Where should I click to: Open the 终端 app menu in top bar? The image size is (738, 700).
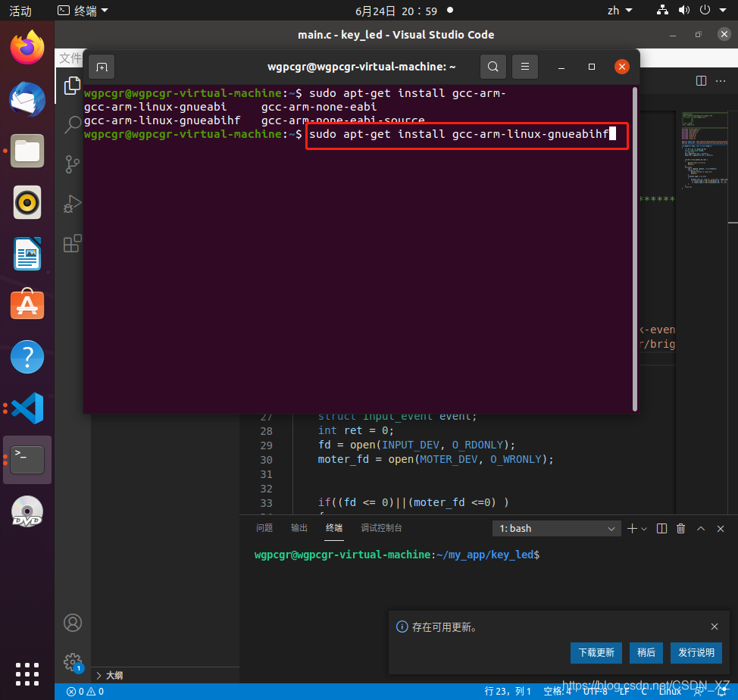click(x=83, y=11)
